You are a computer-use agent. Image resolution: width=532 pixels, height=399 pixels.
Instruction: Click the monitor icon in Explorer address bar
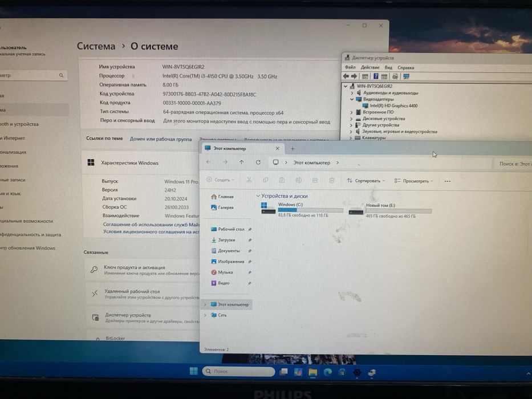coord(276,162)
